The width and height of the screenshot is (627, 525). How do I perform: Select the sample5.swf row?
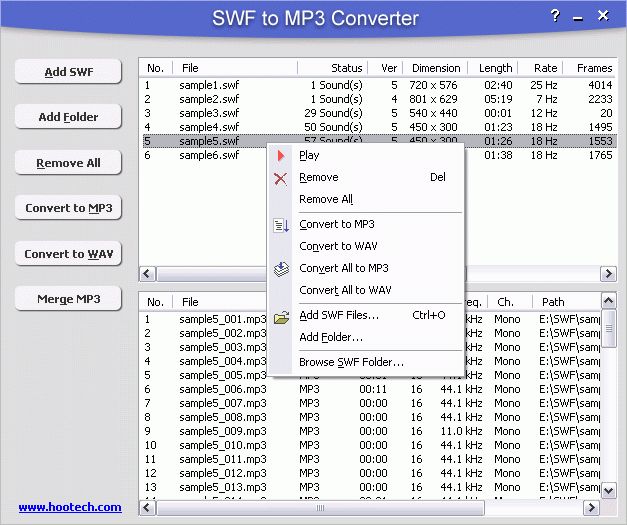pos(378,141)
